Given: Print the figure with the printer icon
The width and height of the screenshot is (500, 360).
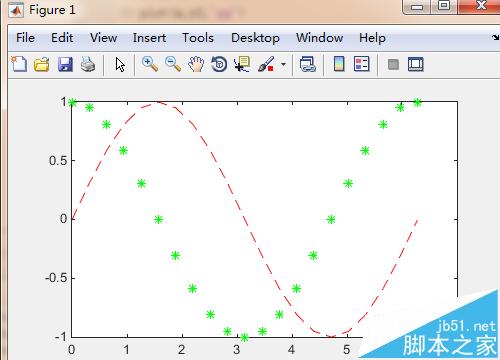Looking at the screenshot, I should click(x=88, y=64).
